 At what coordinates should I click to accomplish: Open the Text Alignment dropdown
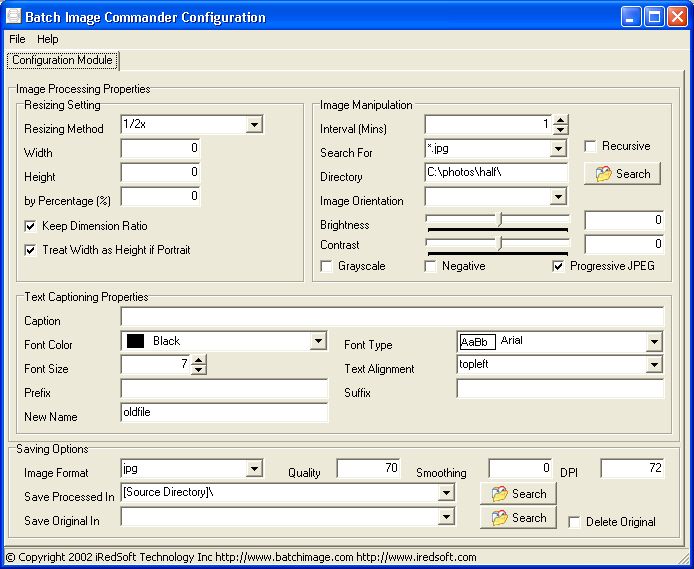point(654,365)
